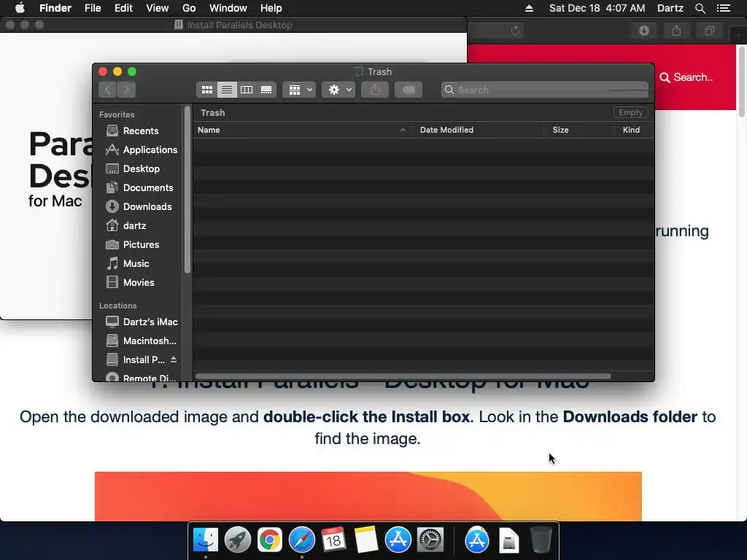Open the gear Action menu

click(x=338, y=90)
